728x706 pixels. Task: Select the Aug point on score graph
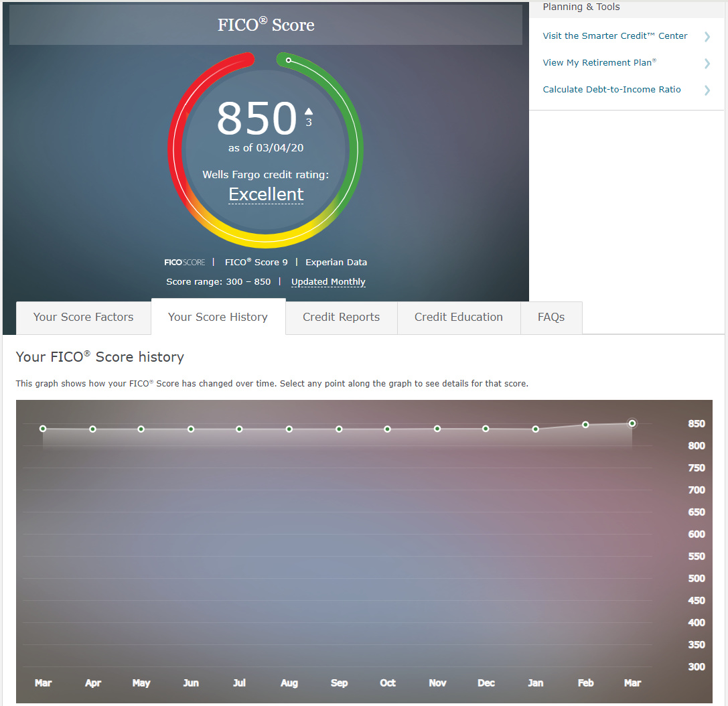tap(289, 429)
